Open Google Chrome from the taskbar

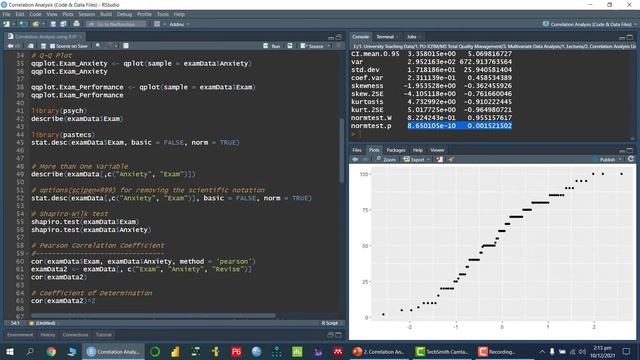pos(51,351)
